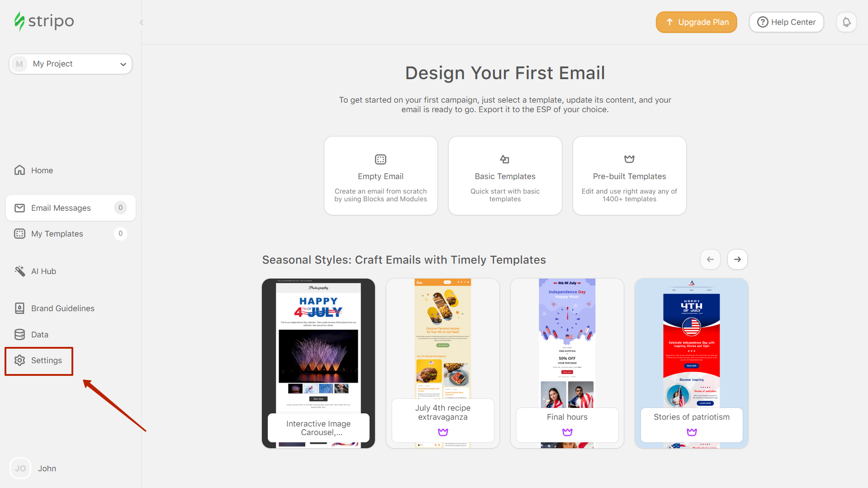Expand the My Project dropdown

(71, 64)
